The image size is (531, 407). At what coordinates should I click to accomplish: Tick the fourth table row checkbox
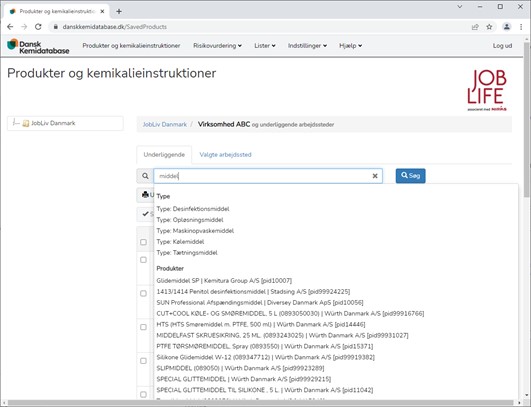(x=143, y=361)
